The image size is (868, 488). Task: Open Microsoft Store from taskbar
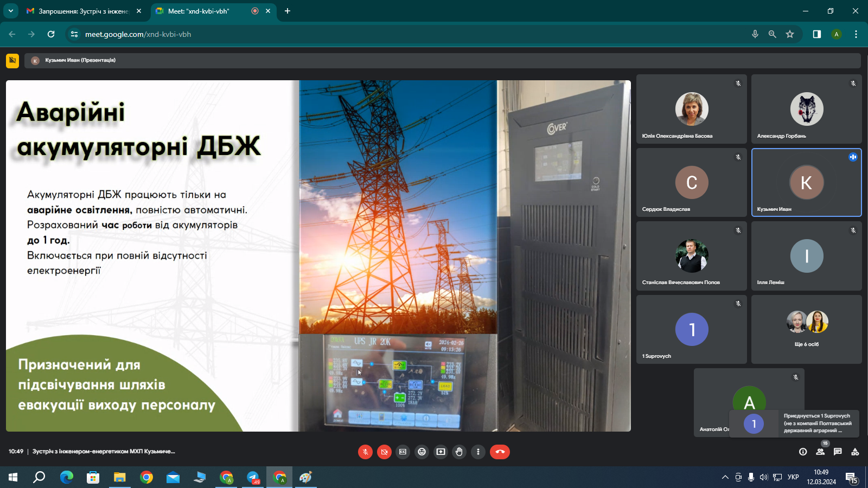click(x=93, y=477)
